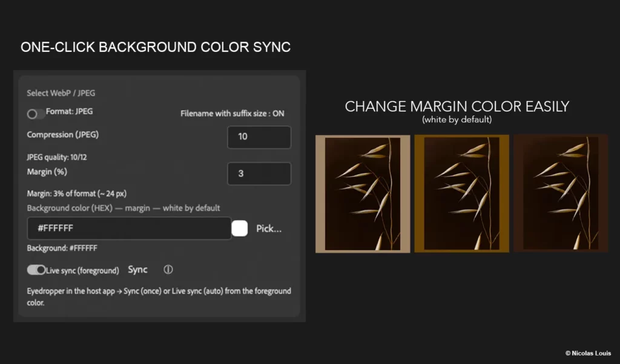
Task: Click the white background color swatch
Action: point(240,229)
